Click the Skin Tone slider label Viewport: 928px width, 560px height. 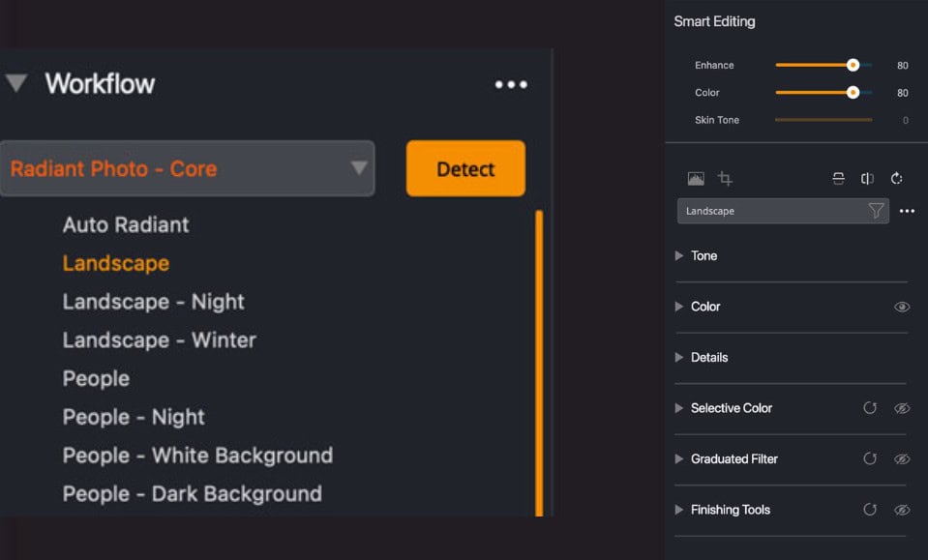(717, 120)
